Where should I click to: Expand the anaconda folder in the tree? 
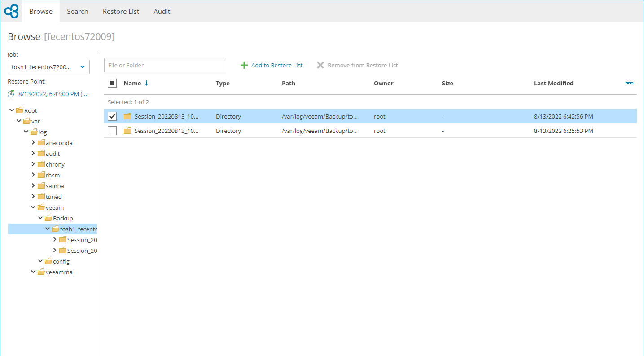click(x=33, y=142)
